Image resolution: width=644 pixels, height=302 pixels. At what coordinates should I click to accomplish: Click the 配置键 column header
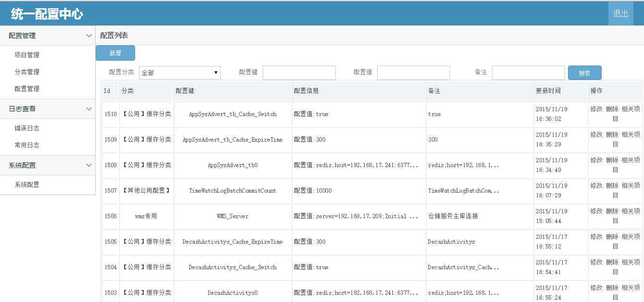coord(233,91)
